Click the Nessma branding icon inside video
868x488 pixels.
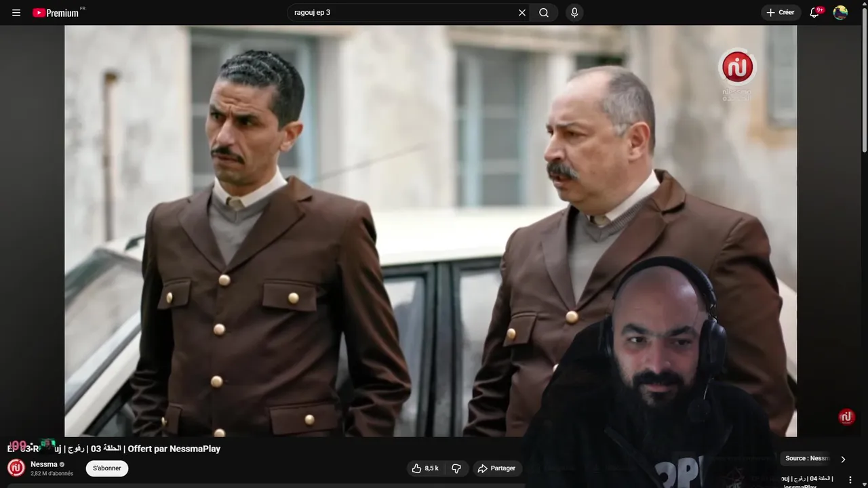[x=846, y=418]
